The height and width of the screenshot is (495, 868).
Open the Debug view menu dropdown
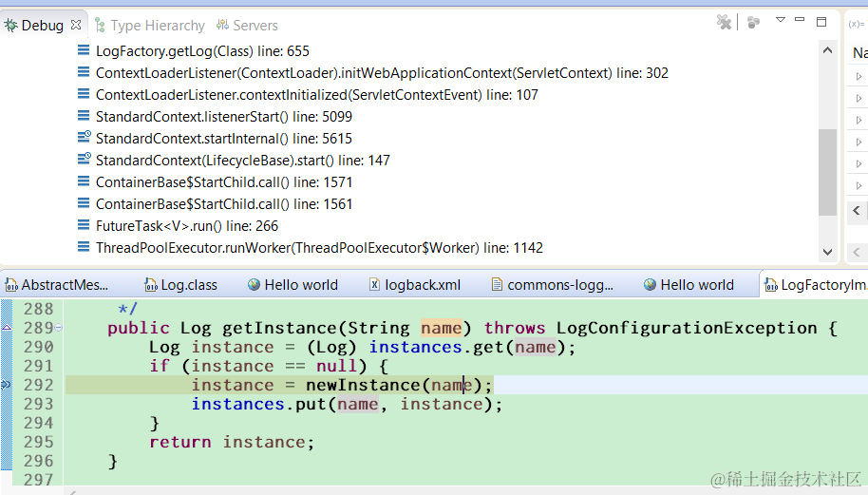781,20
